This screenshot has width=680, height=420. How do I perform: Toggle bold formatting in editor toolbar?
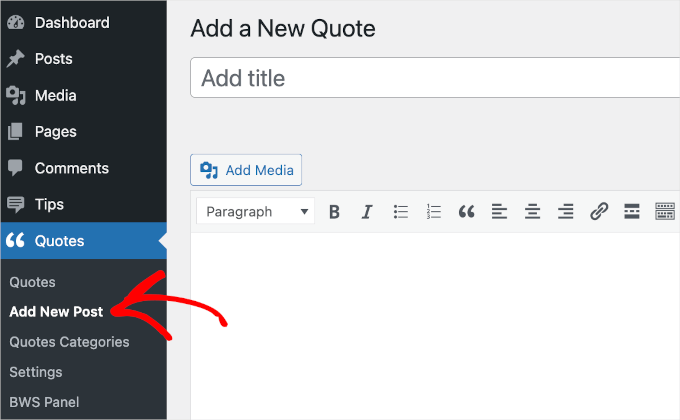(x=334, y=211)
